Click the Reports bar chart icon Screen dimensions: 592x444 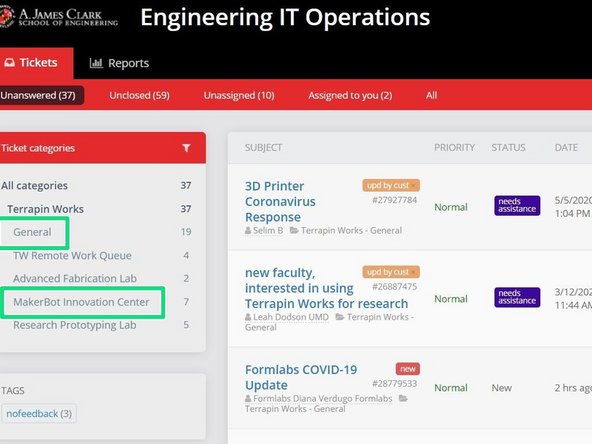click(x=96, y=63)
